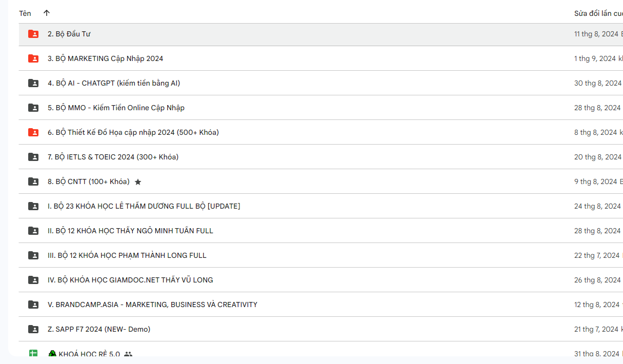Click folder icon beside BỘ MMO row
This screenshot has width=623, height=364.
point(33,108)
